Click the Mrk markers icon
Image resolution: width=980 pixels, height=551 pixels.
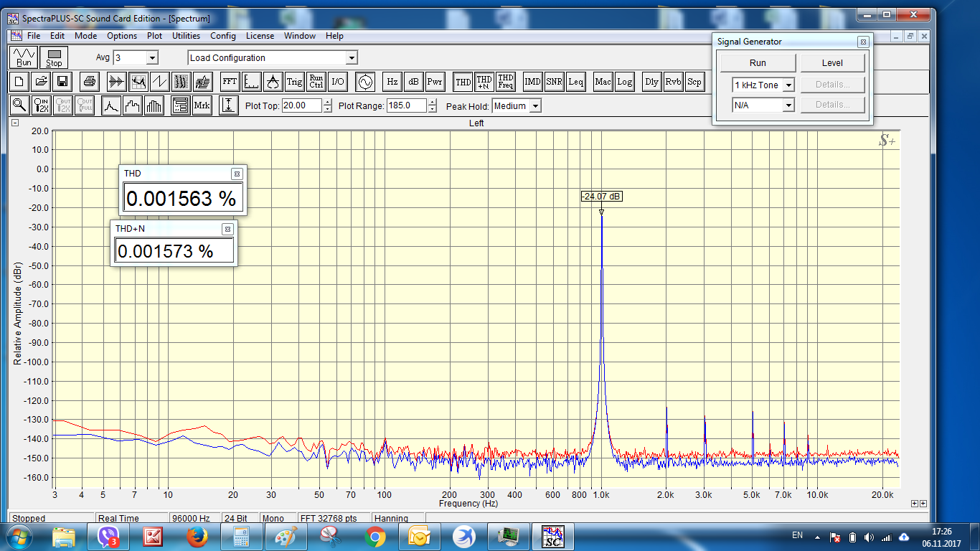pyautogui.click(x=202, y=105)
